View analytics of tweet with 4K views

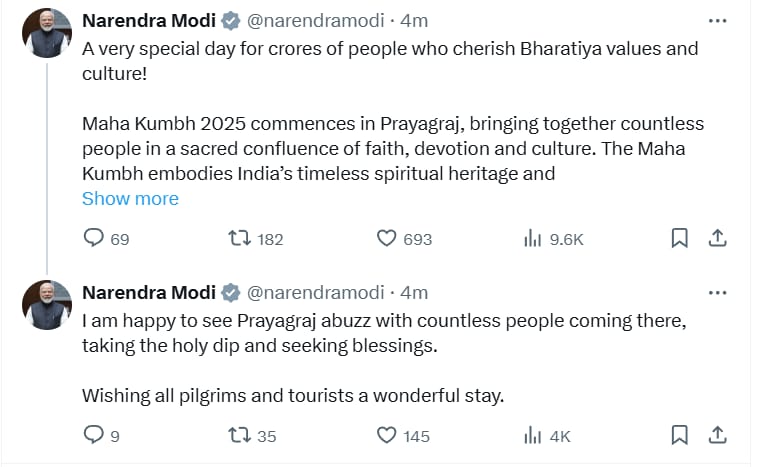[x=532, y=435]
